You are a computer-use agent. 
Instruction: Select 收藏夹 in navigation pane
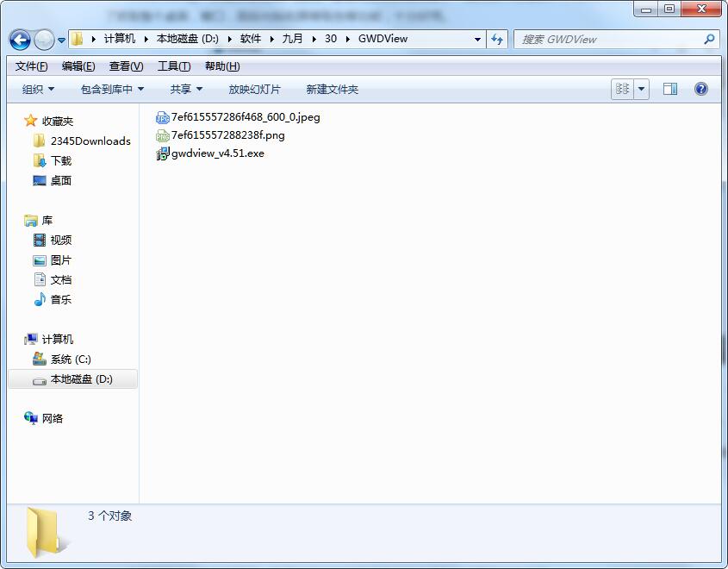pos(58,122)
